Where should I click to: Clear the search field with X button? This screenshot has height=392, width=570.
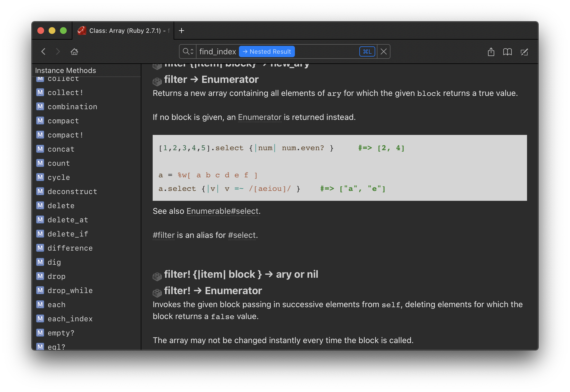pyautogui.click(x=384, y=51)
